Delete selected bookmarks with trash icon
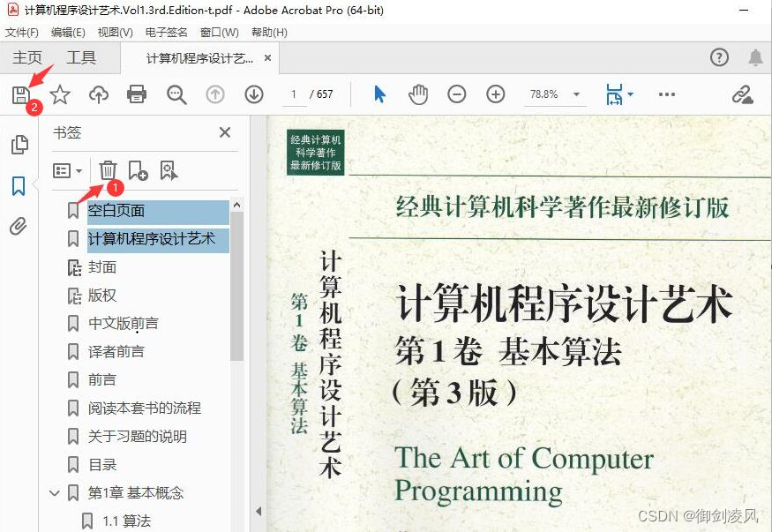Screen dimensions: 772x532 point(108,170)
